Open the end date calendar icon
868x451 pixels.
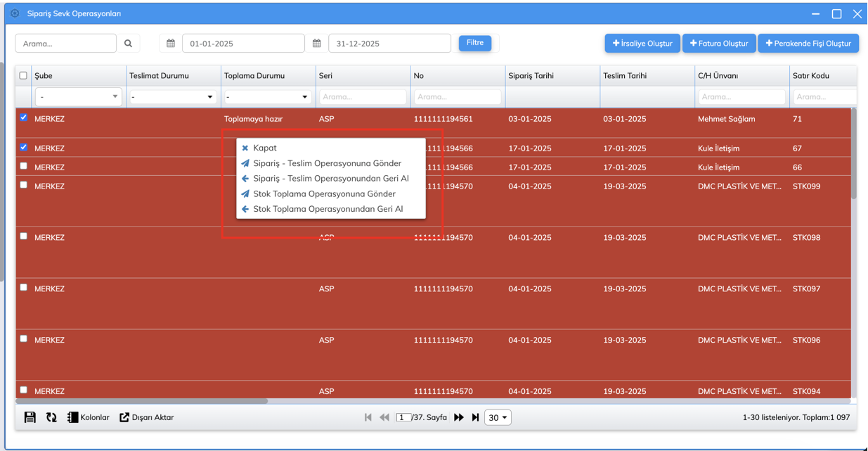click(x=317, y=44)
